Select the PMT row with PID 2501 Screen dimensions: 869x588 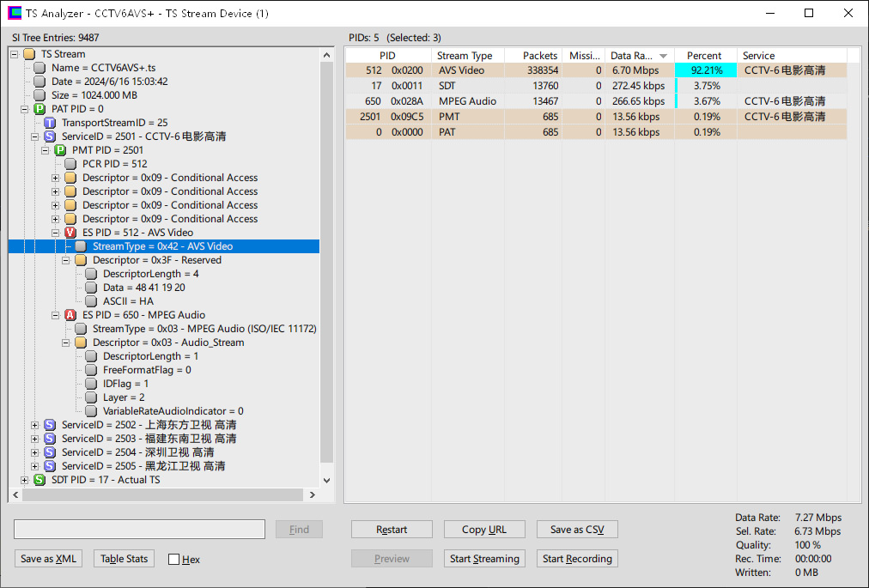pos(596,117)
